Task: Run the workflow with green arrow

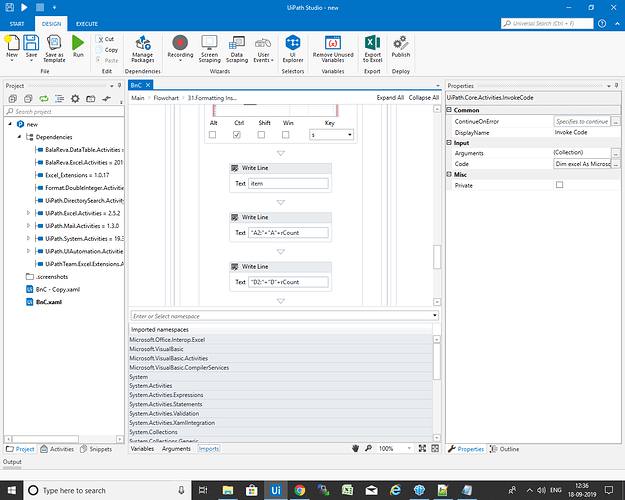Action: (78, 46)
